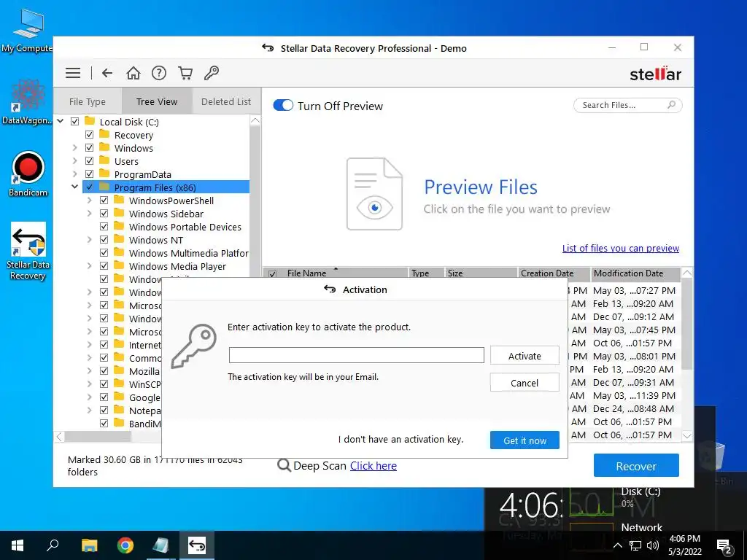Collapse the Local Disk (C:) tree node
This screenshot has width=747, height=560.
coord(61,121)
